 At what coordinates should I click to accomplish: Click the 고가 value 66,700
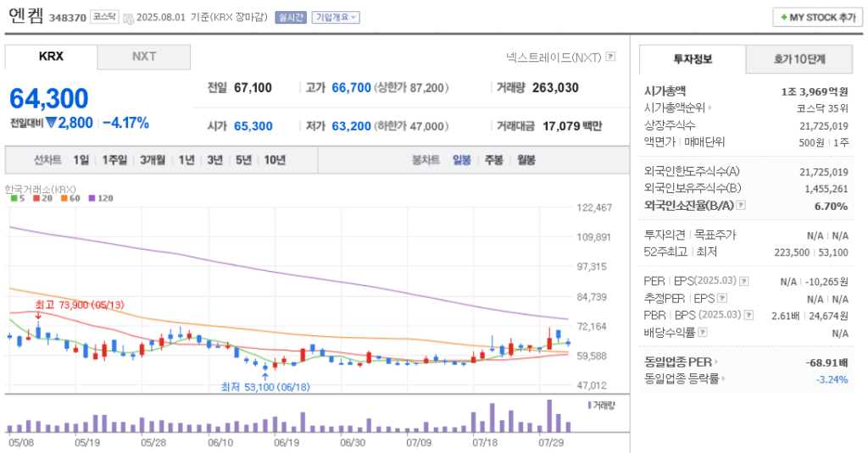[352, 88]
